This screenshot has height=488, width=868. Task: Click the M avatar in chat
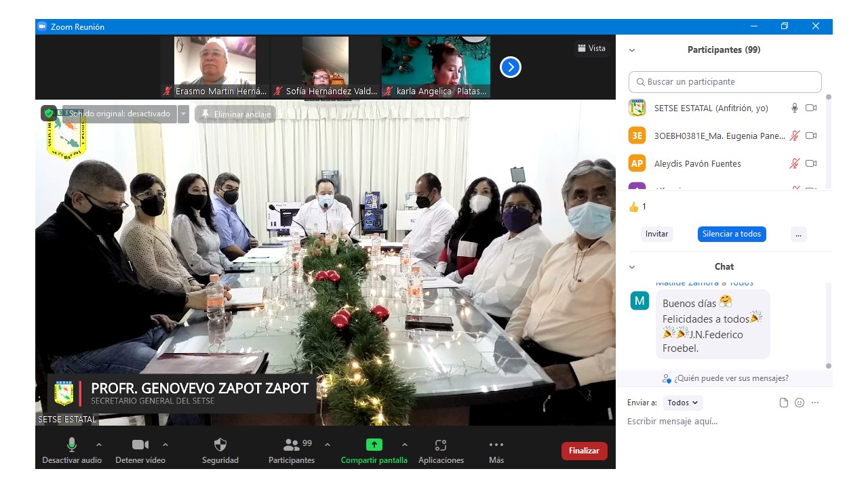click(639, 300)
